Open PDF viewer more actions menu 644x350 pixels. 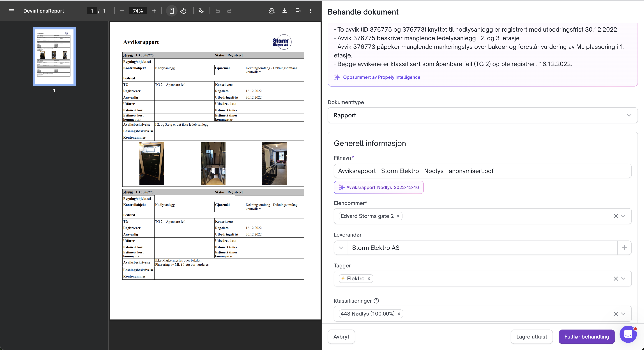pos(310,11)
